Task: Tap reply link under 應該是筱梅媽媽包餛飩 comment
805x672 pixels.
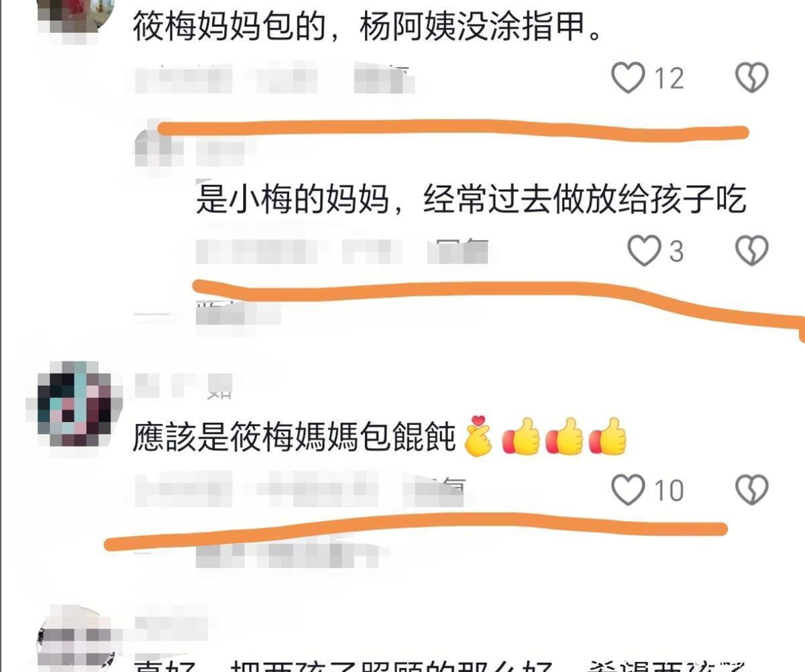Action: click(436, 492)
